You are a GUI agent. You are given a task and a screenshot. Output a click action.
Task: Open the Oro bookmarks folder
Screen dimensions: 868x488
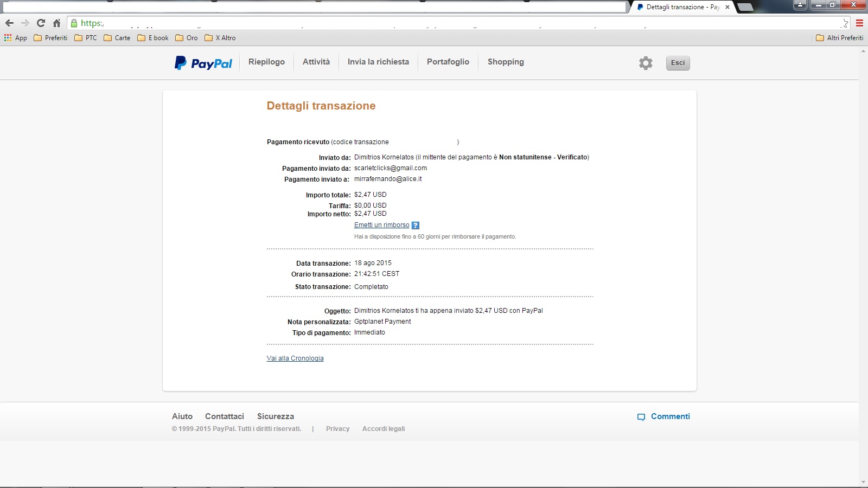187,38
